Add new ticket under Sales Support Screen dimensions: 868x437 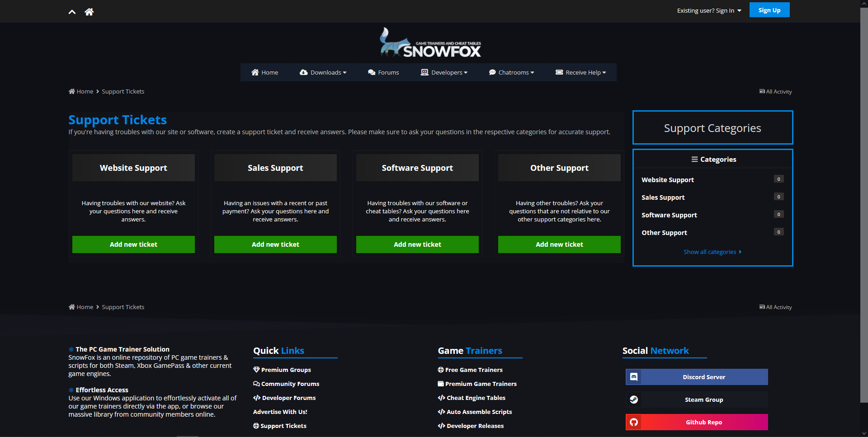click(275, 244)
